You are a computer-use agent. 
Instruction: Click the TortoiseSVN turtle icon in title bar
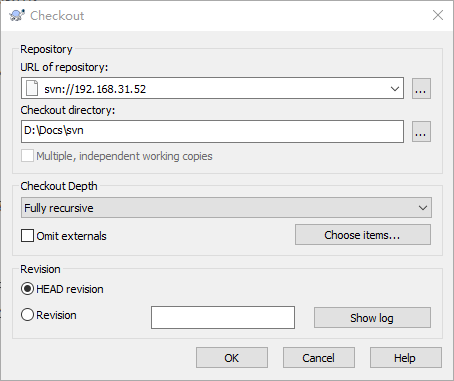[17, 15]
